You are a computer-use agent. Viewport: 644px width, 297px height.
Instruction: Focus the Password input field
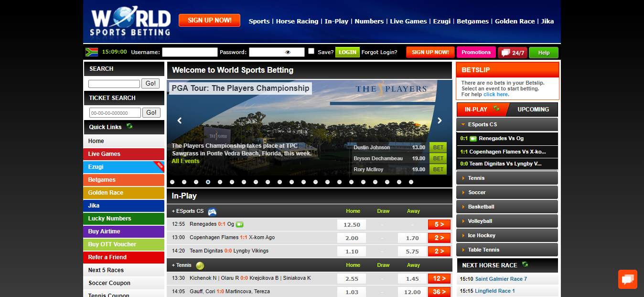click(277, 52)
